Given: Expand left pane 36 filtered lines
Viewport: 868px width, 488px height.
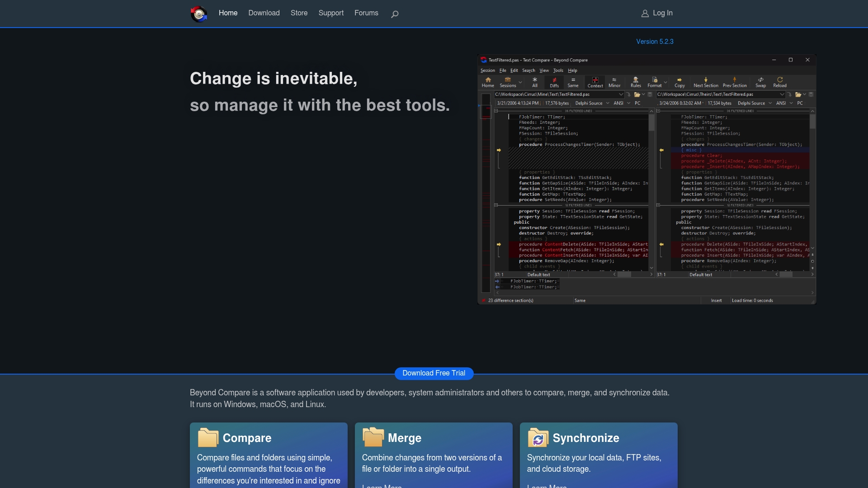Looking at the screenshot, I should coord(496,111).
